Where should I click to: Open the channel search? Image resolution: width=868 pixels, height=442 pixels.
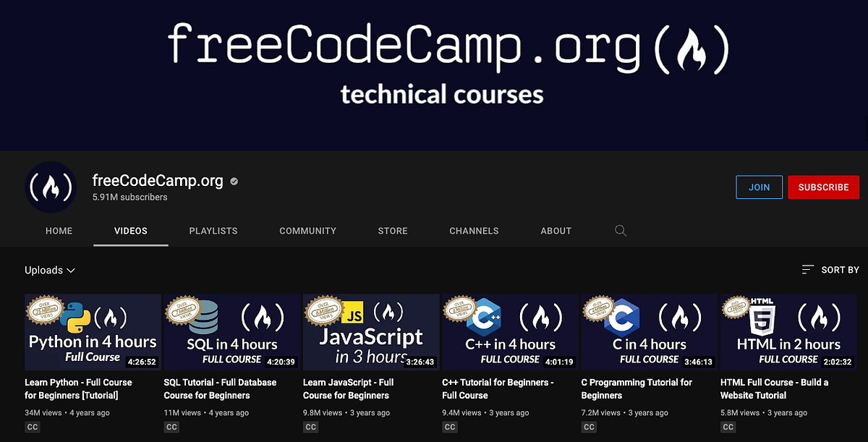[x=620, y=230]
